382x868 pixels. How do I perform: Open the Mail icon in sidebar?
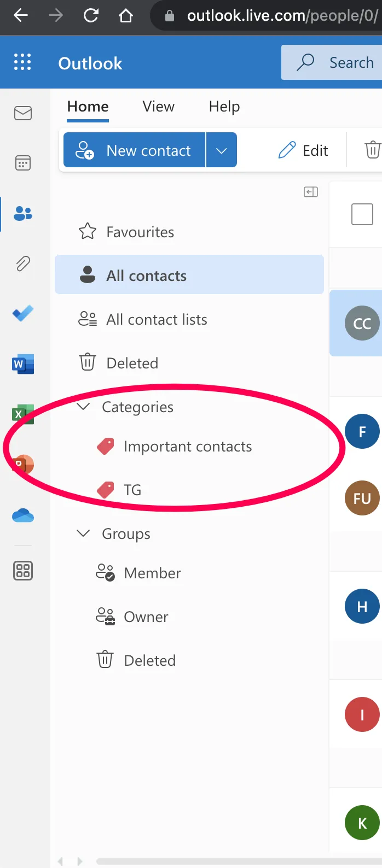(23, 113)
